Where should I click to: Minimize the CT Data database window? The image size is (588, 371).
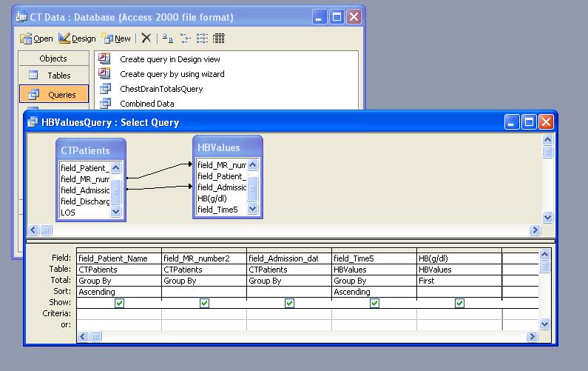[319, 17]
